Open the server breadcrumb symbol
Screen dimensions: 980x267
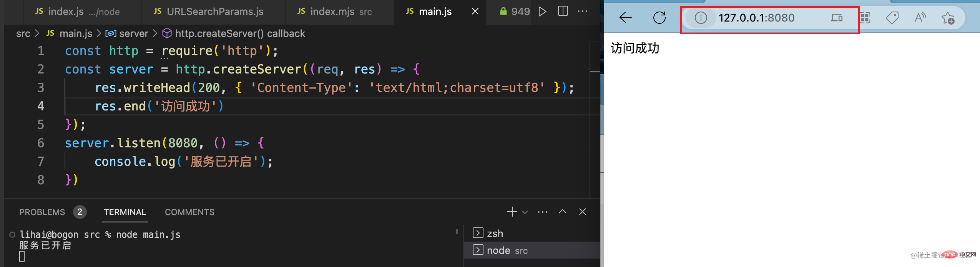tap(127, 34)
